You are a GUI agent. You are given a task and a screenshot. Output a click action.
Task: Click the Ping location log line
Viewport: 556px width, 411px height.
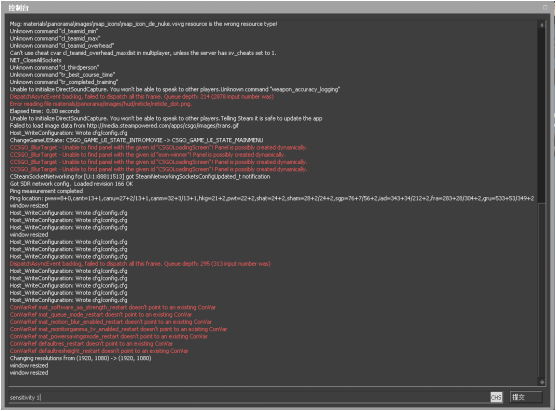tap(272, 198)
